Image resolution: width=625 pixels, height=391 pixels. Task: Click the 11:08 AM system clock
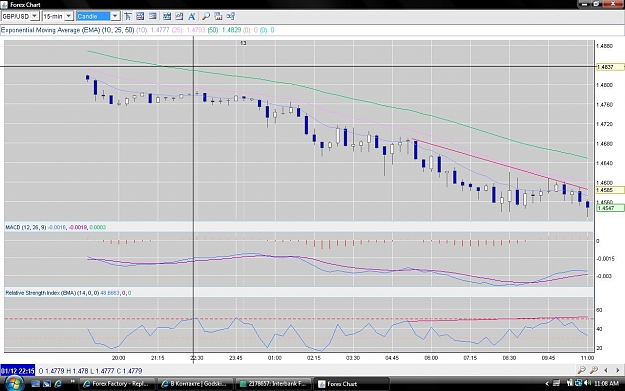(606, 383)
